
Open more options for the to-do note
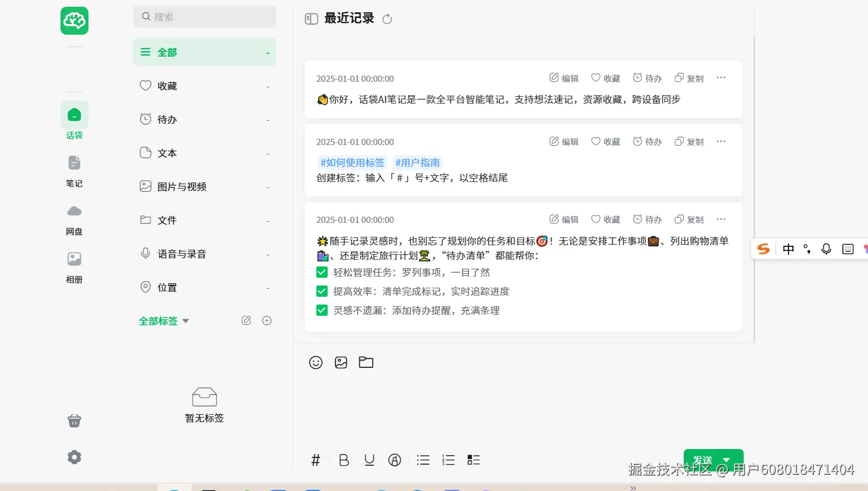pos(721,219)
